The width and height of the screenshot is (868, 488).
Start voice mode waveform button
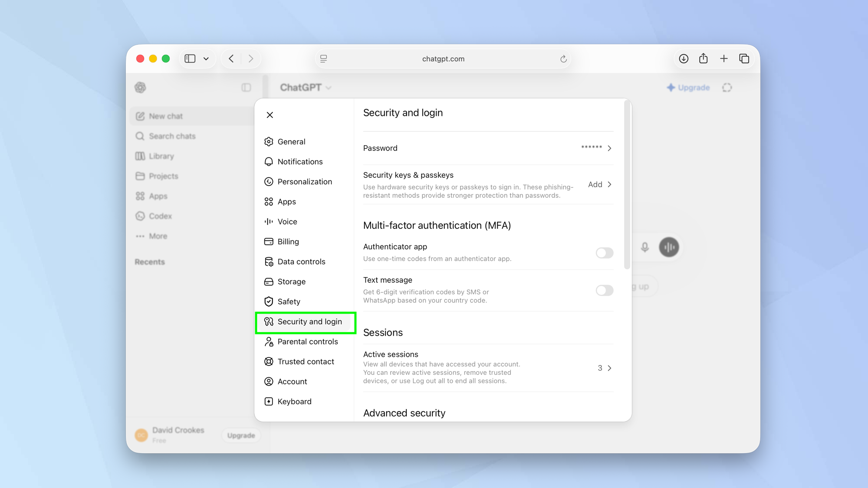pos(669,247)
